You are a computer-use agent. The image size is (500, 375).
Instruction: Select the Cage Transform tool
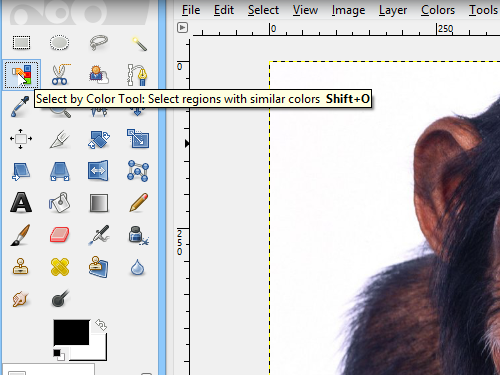[138, 171]
